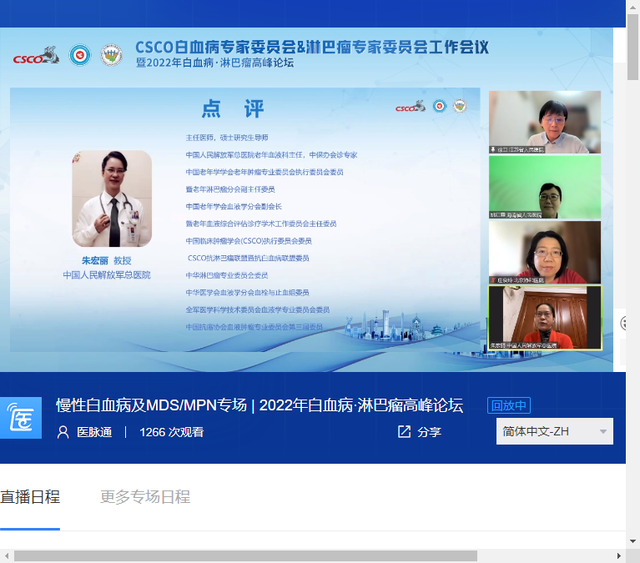Click the third emblem logo in video header
This screenshot has width=640, height=563.
(112, 55)
